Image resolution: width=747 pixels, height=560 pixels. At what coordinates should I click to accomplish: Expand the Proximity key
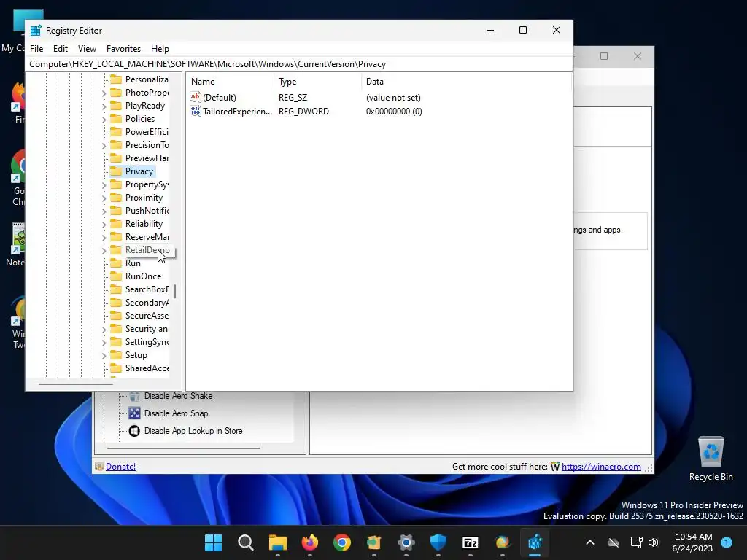point(104,198)
